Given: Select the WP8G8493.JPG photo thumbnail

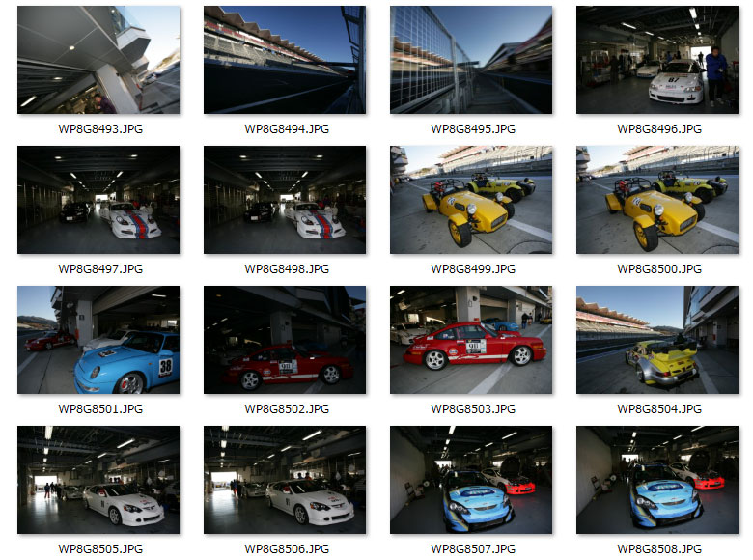Looking at the screenshot, I should (98, 60).
